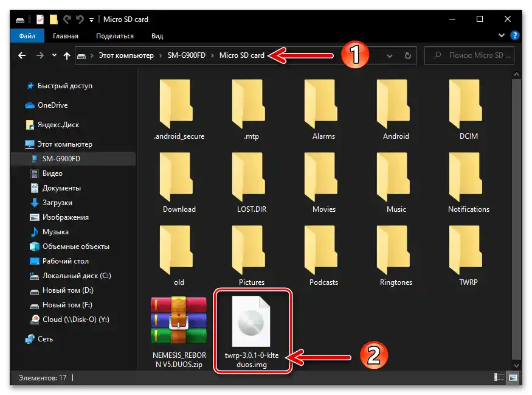Click the new folder icon in quick access toolbar

(54, 19)
